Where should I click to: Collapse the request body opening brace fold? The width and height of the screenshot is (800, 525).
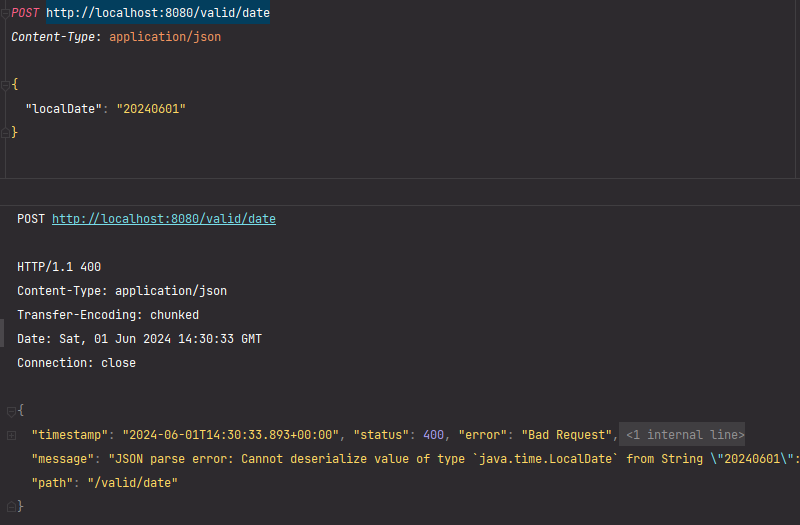pos(5,85)
